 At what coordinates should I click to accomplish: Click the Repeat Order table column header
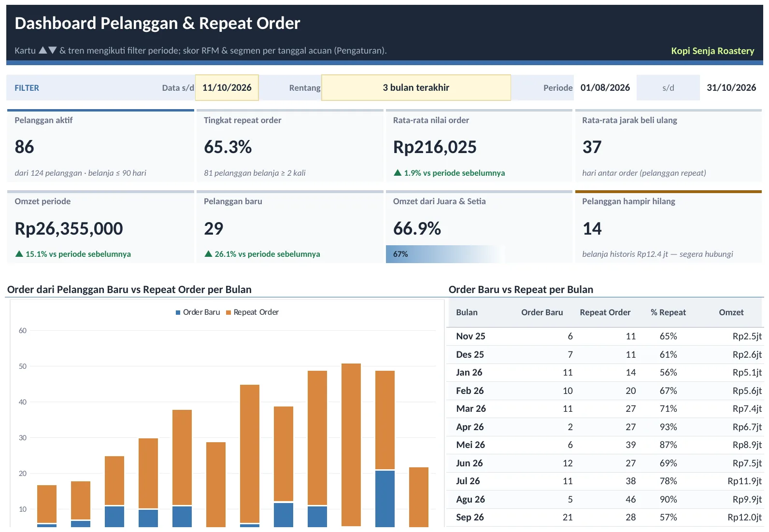(x=605, y=312)
